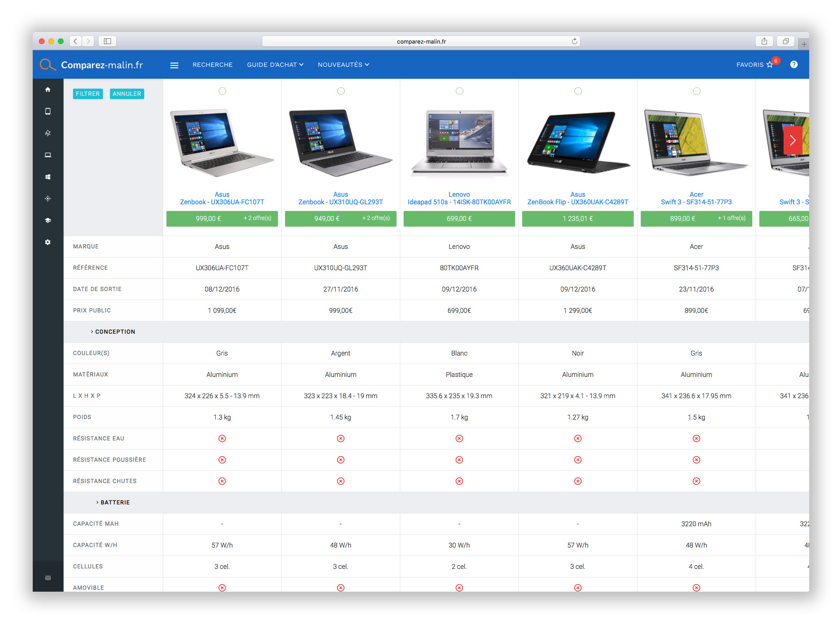
Task: Click the 'Résistance poussière' row label
Action: tap(110, 460)
